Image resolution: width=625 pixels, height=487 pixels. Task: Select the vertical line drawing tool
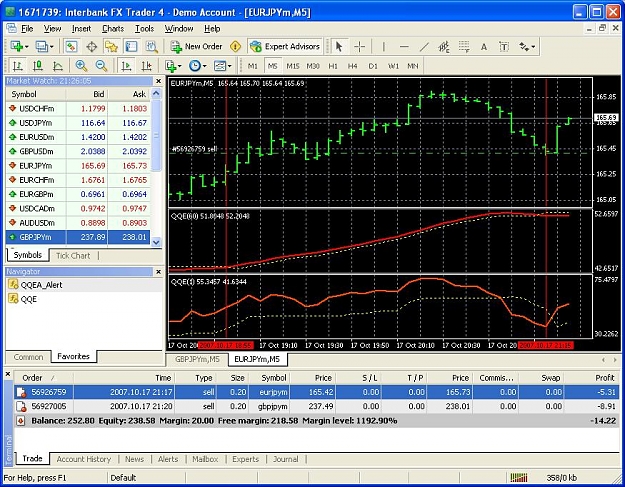click(x=383, y=47)
